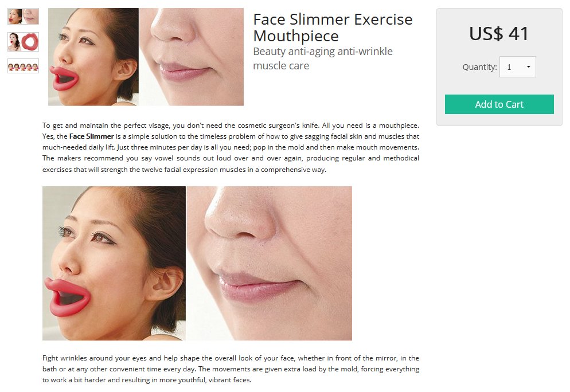This screenshot has height=392, width=570.
Task: Click the Face Slimmer Exercise Mouthpiece title
Action: (333, 28)
